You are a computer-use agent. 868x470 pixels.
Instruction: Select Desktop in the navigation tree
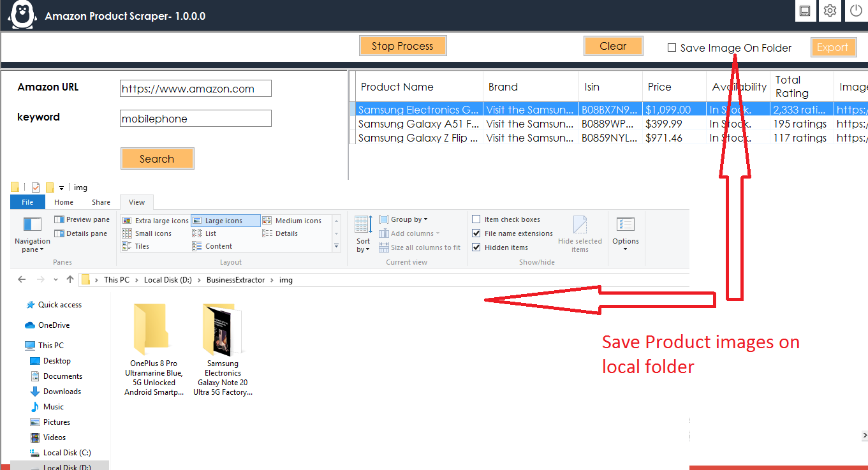57,361
